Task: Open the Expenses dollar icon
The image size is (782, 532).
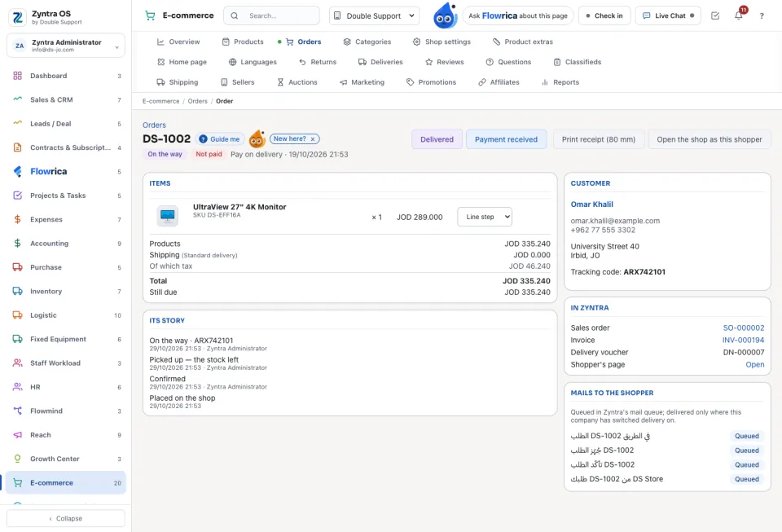Action: pyautogui.click(x=17, y=219)
